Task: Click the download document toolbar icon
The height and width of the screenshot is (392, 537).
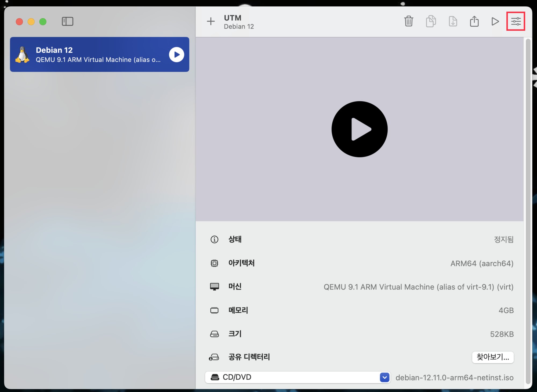Action: (453, 21)
